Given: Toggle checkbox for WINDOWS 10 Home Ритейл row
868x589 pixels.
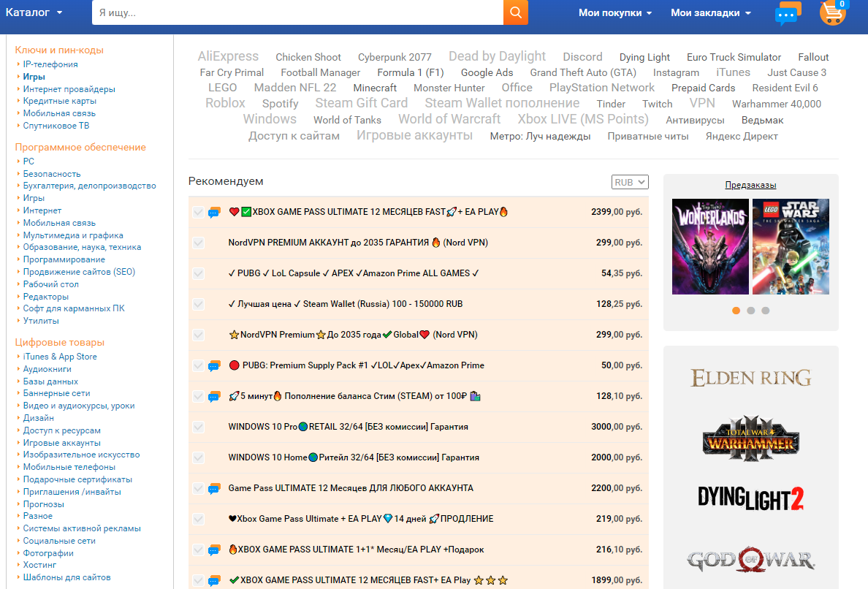Looking at the screenshot, I should 198,457.
